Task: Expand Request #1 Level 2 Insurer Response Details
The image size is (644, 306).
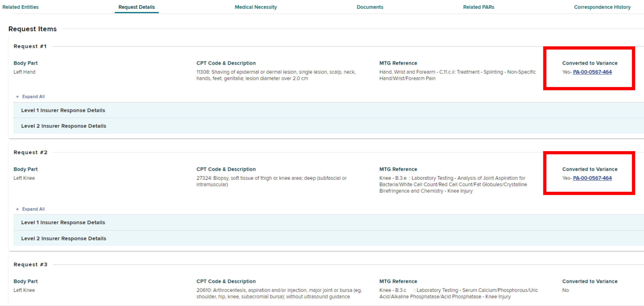Action: [63, 126]
